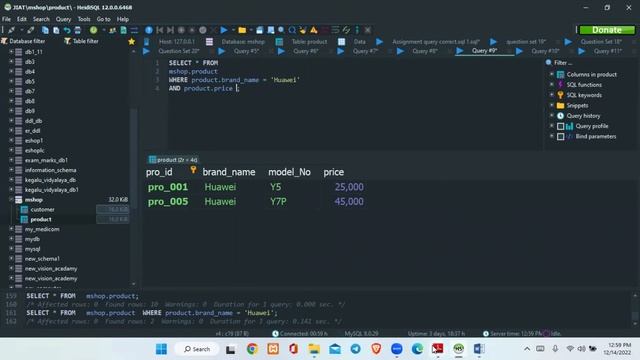Select the product table in the tree
This screenshot has height=360, width=640.
pyautogui.click(x=41, y=220)
